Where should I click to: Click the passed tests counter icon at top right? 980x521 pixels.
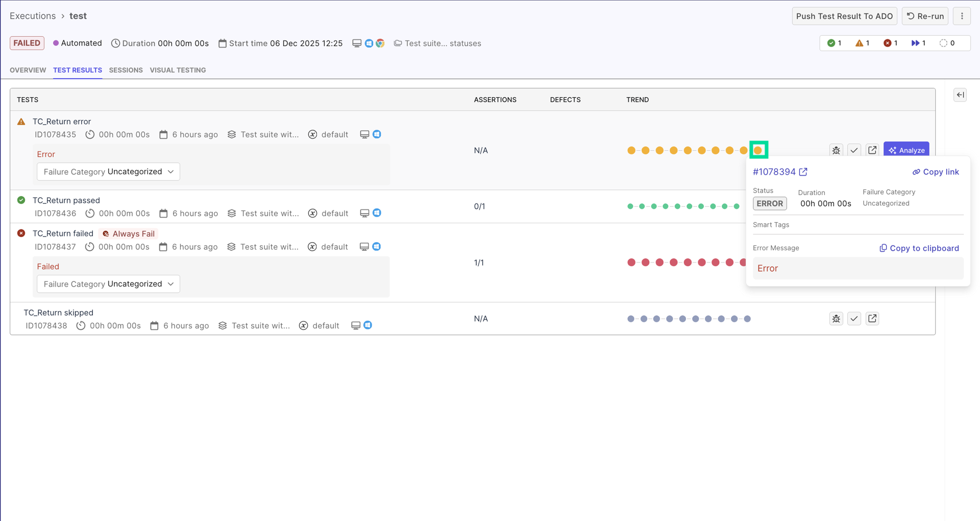coord(830,43)
